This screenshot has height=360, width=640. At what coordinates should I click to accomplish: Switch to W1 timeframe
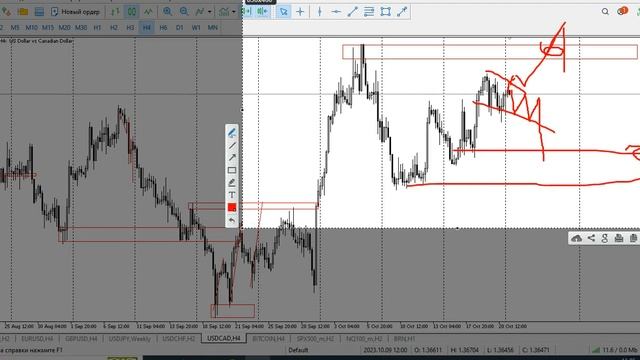point(196,28)
